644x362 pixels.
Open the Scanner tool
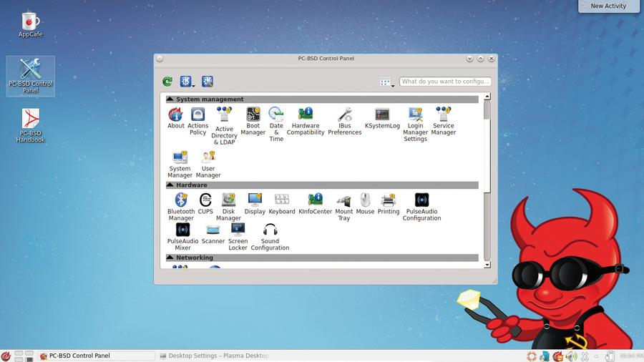(x=213, y=234)
